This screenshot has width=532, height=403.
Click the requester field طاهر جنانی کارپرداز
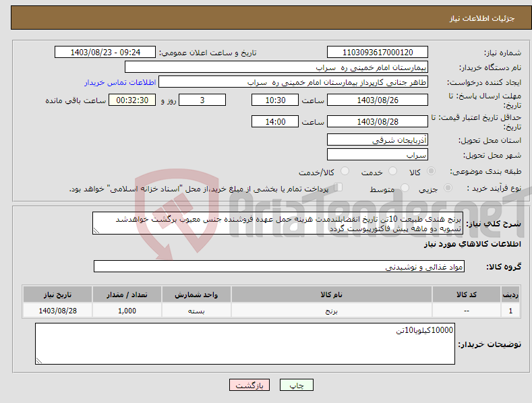pyautogui.click(x=293, y=82)
